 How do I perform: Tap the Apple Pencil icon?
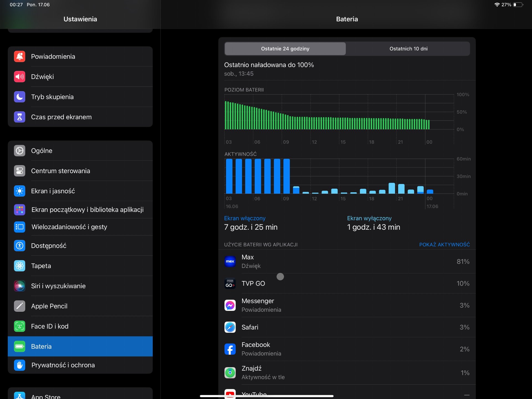click(19, 306)
